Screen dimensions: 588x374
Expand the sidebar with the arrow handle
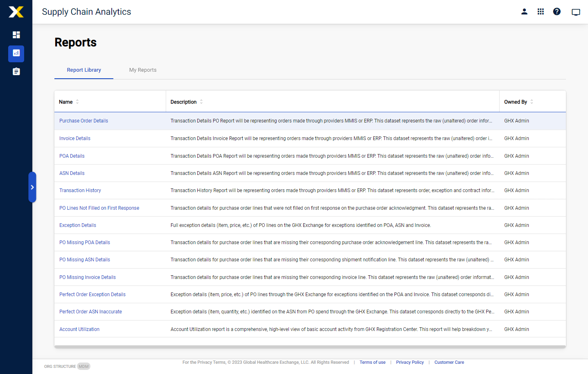click(x=32, y=187)
